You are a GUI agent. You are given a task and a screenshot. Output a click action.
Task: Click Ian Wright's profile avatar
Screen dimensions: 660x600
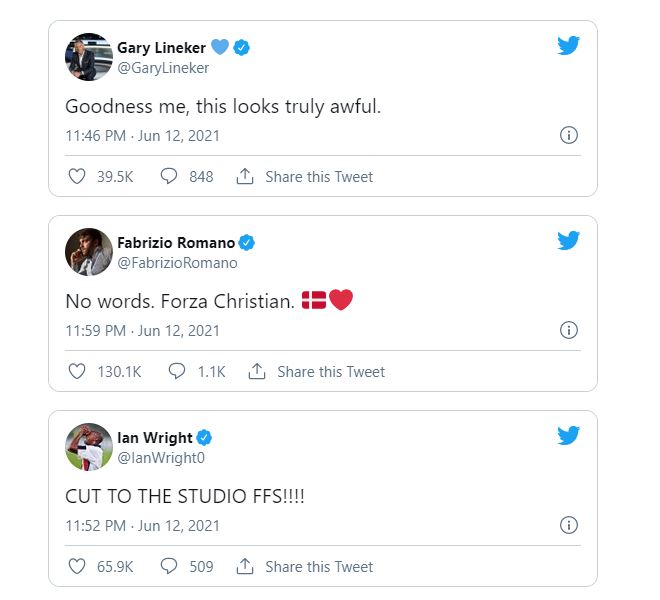coord(88,447)
